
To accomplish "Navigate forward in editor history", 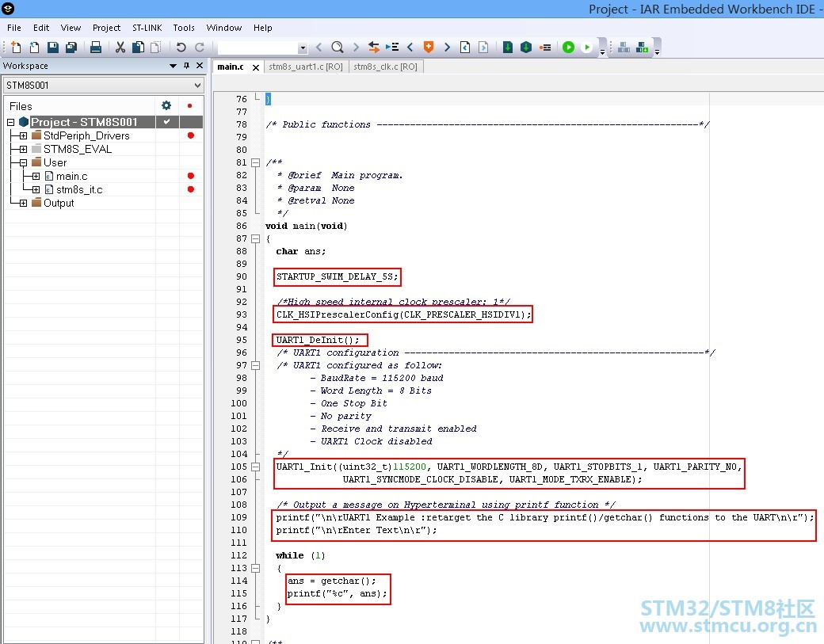I will 483,48.
